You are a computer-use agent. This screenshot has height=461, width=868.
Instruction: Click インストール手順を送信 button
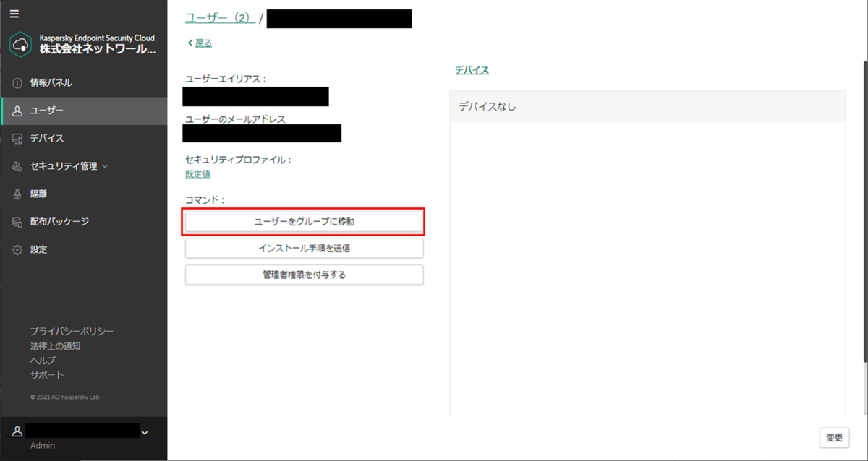pos(304,248)
